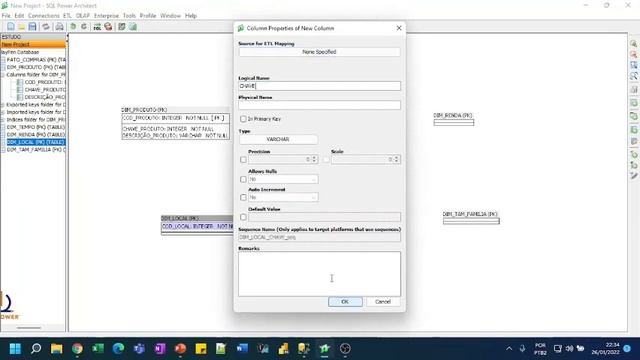The image size is (640, 360).
Task: Enable the Precision checkbox
Action: 243,160
